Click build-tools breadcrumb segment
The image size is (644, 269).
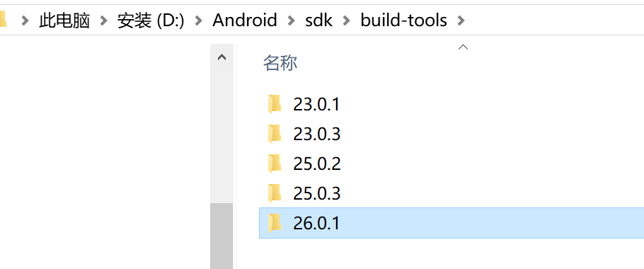(403, 20)
